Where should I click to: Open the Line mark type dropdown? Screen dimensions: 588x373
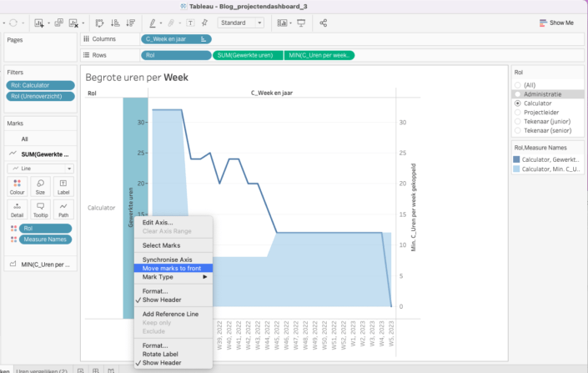point(41,168)
